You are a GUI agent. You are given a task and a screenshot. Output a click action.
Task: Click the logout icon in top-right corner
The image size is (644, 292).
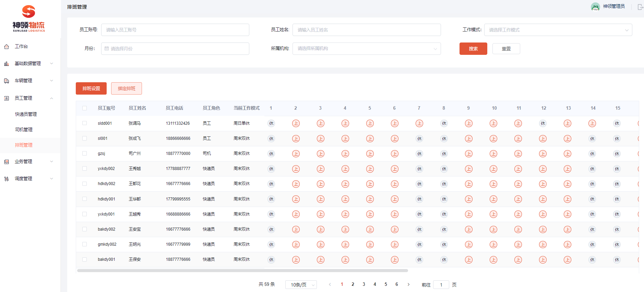pyautogui.click(x=640, y=7)
